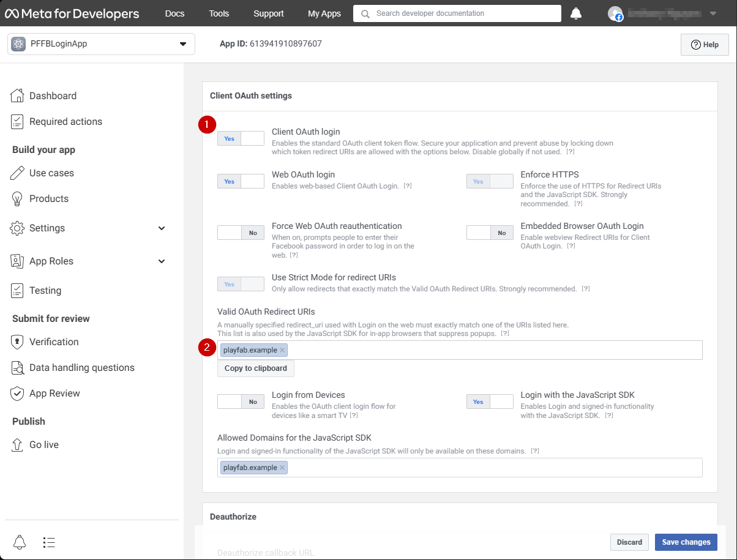Screen dimensions: 737x560
Task: Turn on Login from Devices
Action: [241, 401]
